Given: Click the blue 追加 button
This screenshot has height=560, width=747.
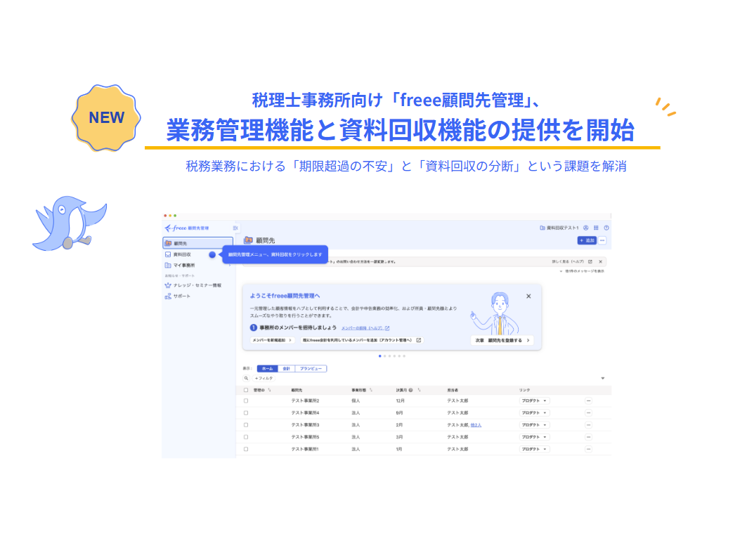Looking at the screenshot, I should click(587, 240).
